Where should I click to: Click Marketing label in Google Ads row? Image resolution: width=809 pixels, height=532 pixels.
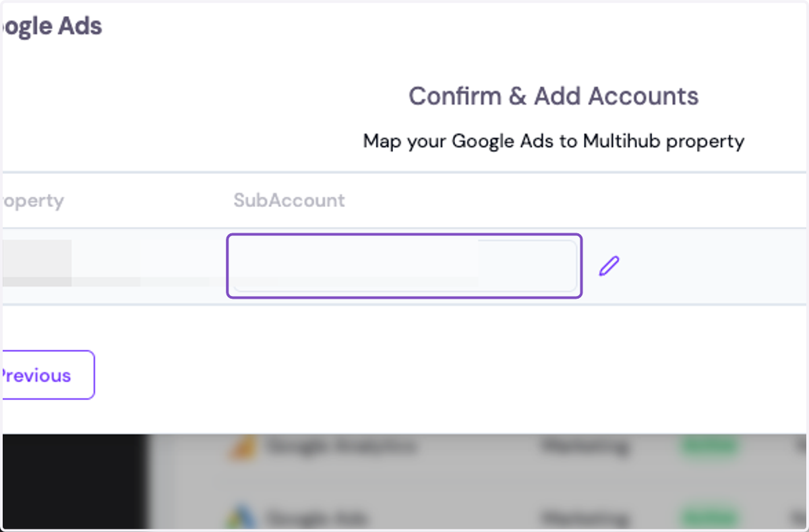[584, 519]
